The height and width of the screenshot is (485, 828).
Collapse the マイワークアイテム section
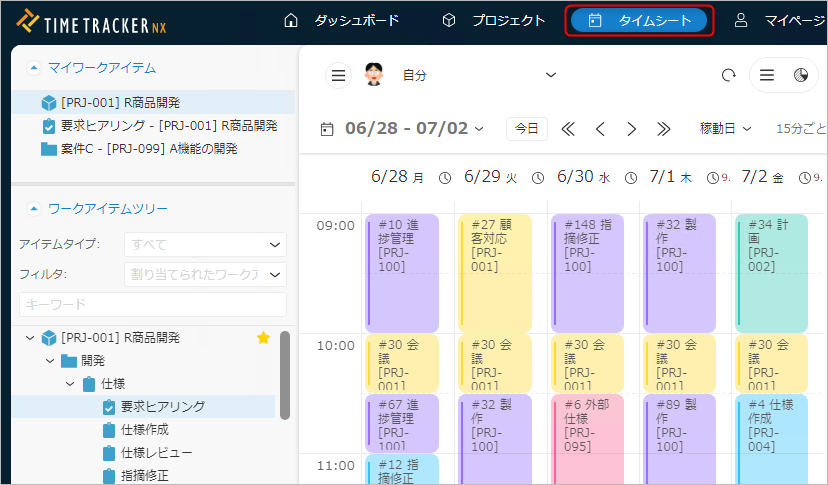pyautogui.click(x=34, y=68)
